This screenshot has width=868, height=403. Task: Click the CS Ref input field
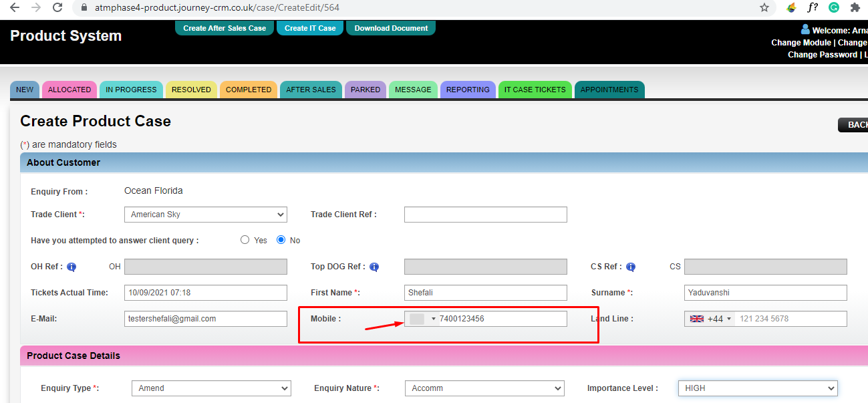766,267
